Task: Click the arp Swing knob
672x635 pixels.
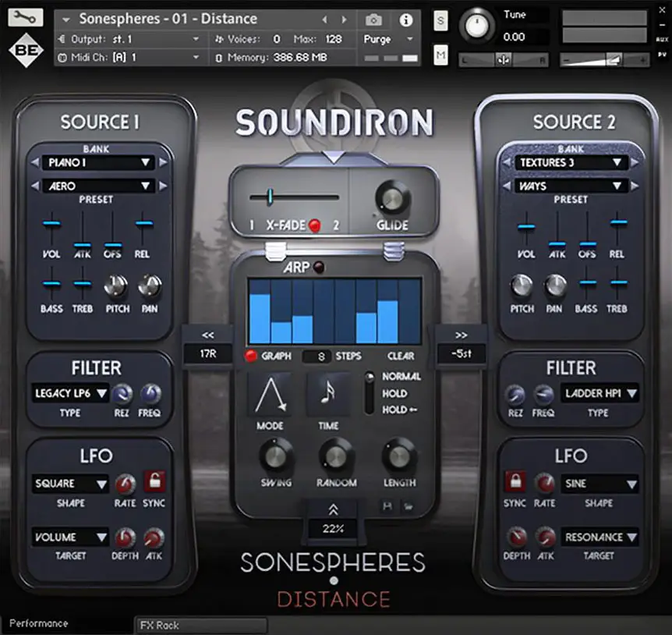Action: (275, 456)
